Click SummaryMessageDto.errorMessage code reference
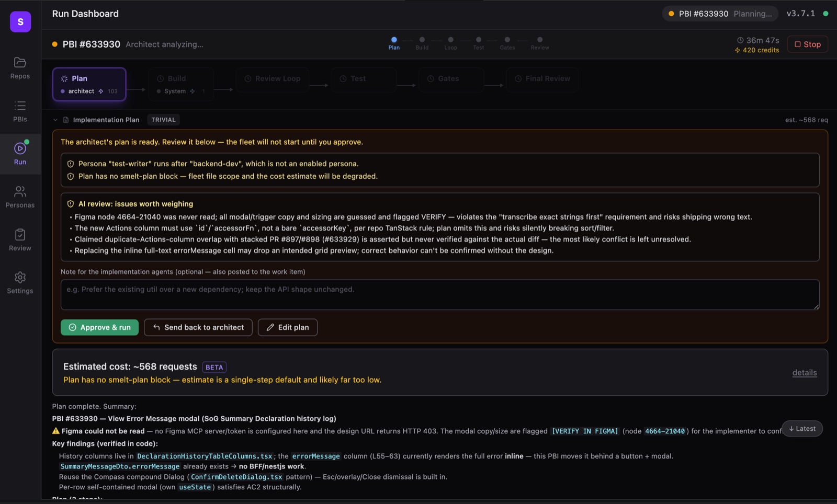 pyautogui.click(x=120, y=466)
